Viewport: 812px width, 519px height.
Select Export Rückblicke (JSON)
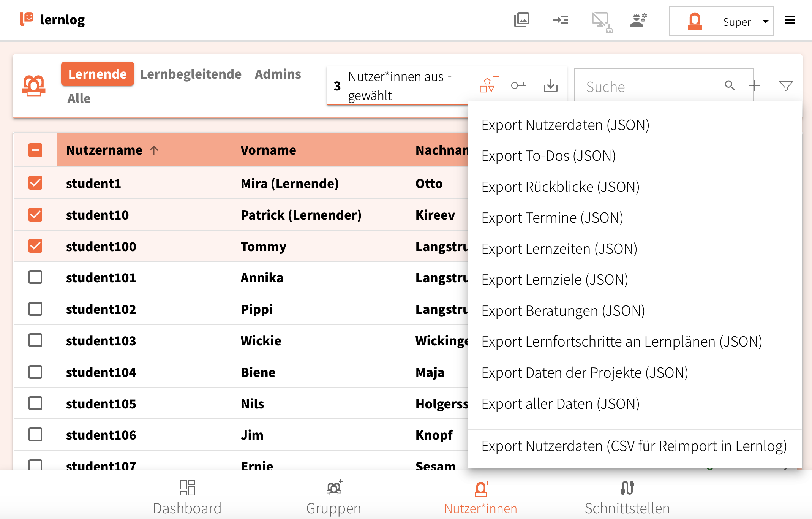(x=634, y=187)
